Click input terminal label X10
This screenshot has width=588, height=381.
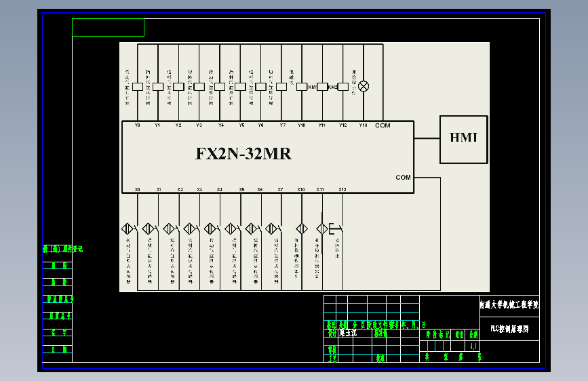tap(300, 190)
